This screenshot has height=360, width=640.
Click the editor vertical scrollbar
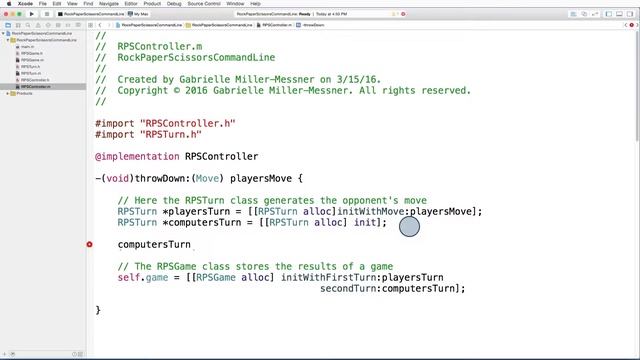(637, 86)
